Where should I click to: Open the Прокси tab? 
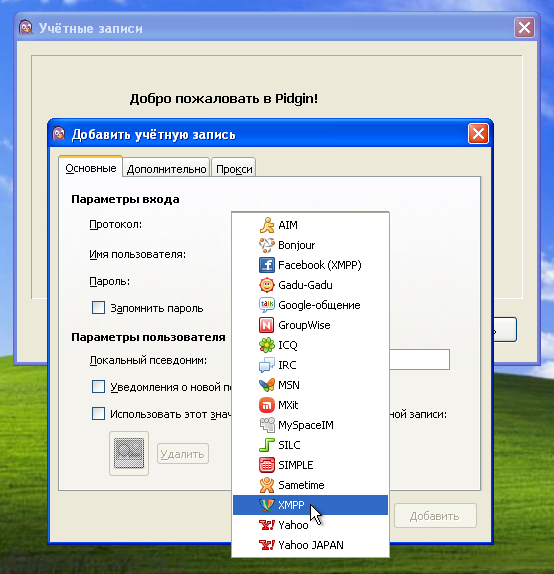(x=234, y=169)
